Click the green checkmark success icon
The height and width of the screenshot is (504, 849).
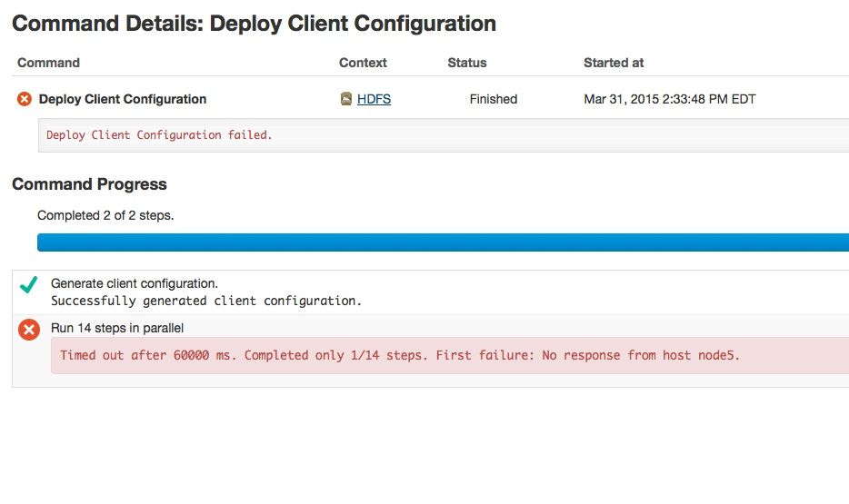pos(28,285)
